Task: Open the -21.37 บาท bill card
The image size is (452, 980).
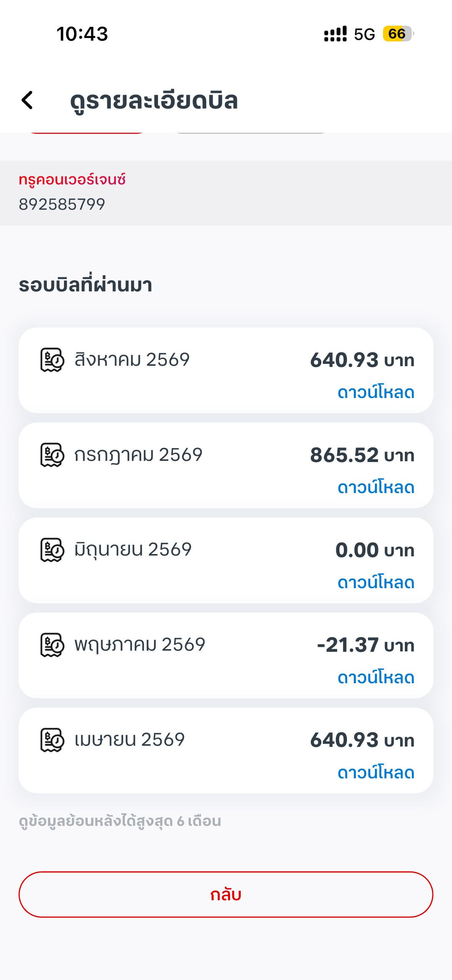Action: coord(226,656)
